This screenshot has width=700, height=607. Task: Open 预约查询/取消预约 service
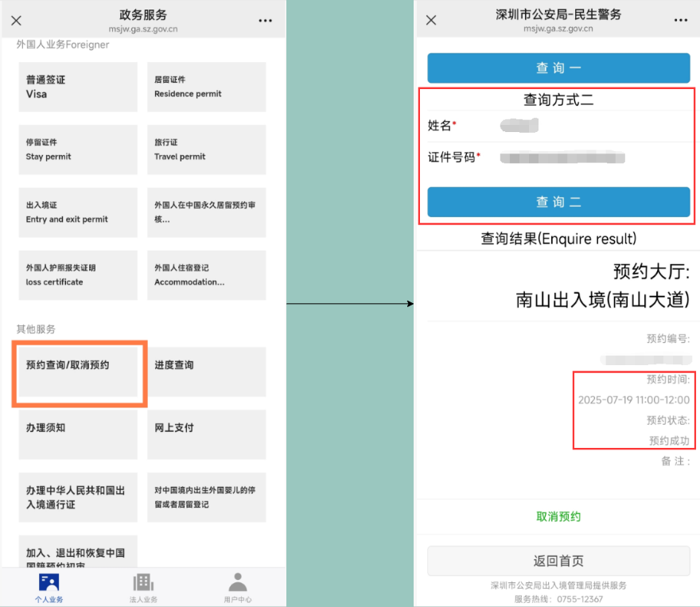[x=78, y=372]
